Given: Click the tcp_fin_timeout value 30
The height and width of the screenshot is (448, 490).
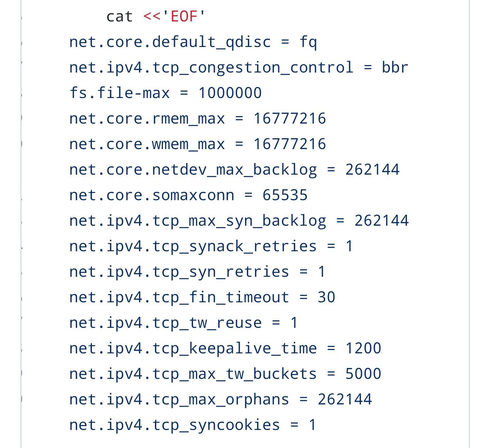Looking at the screenshot, I should 327,297.
